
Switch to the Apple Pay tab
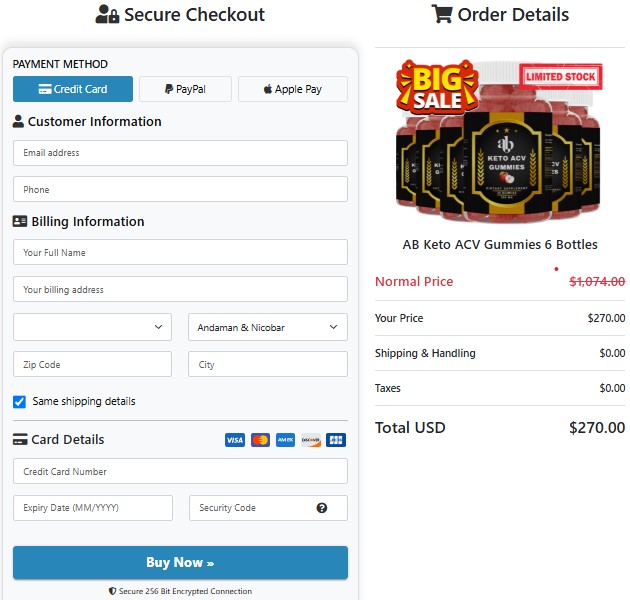click(293, 89)
